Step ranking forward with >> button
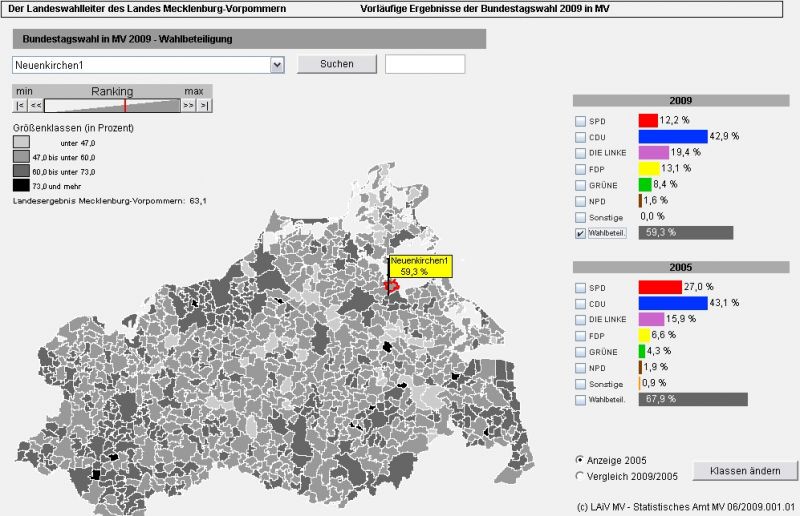800x516 pixels. (188, 106)
